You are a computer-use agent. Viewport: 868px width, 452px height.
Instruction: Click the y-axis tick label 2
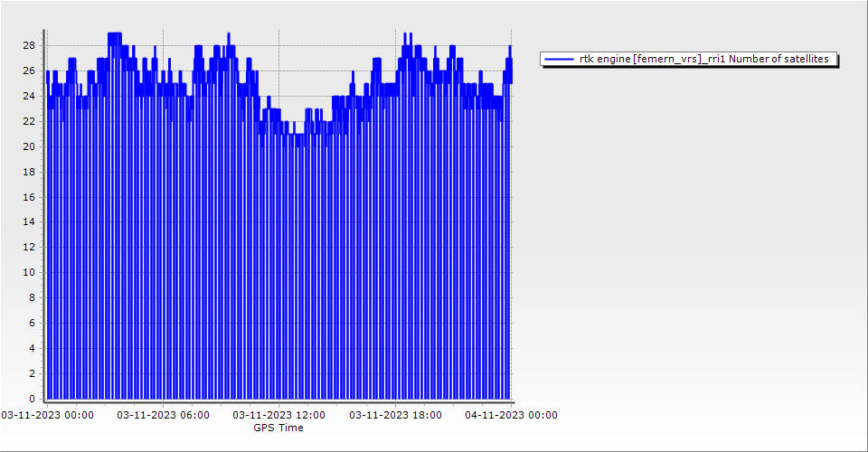tap(32, 373)
